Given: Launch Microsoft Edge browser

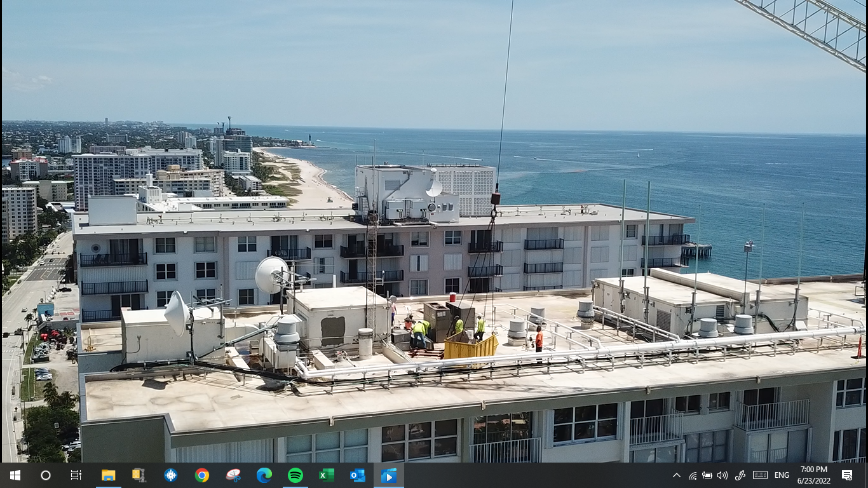Looking at the screenshot, I should (x=264, y=475).
